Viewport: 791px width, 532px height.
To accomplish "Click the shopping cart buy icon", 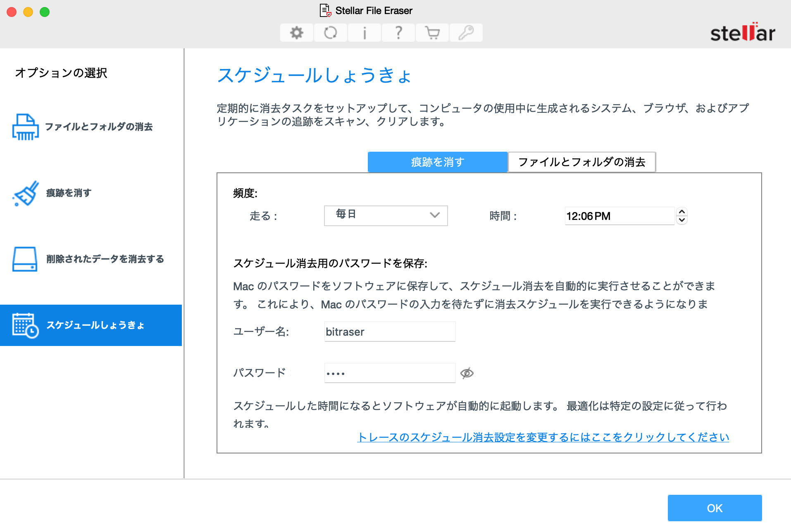I will click(432, 33).
